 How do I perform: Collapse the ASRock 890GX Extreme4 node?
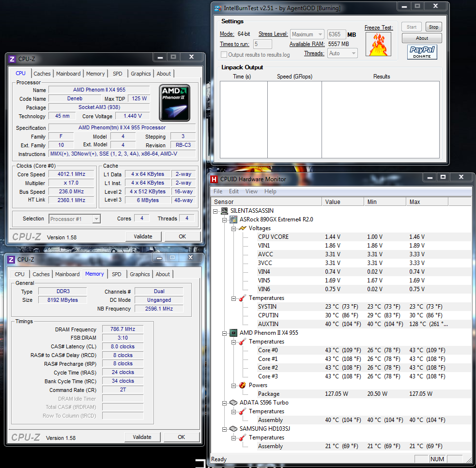(x=224, y=220)
